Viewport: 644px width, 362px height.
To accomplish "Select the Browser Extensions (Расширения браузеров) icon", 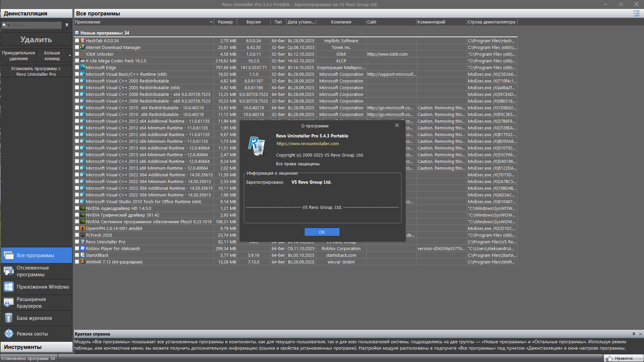I will 9,303.
